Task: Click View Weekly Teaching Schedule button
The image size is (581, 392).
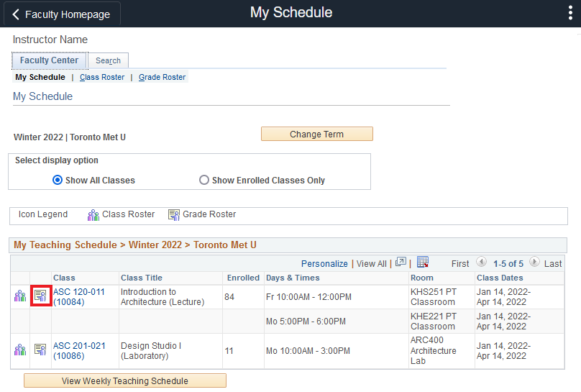Action: (x=125, y=381)
